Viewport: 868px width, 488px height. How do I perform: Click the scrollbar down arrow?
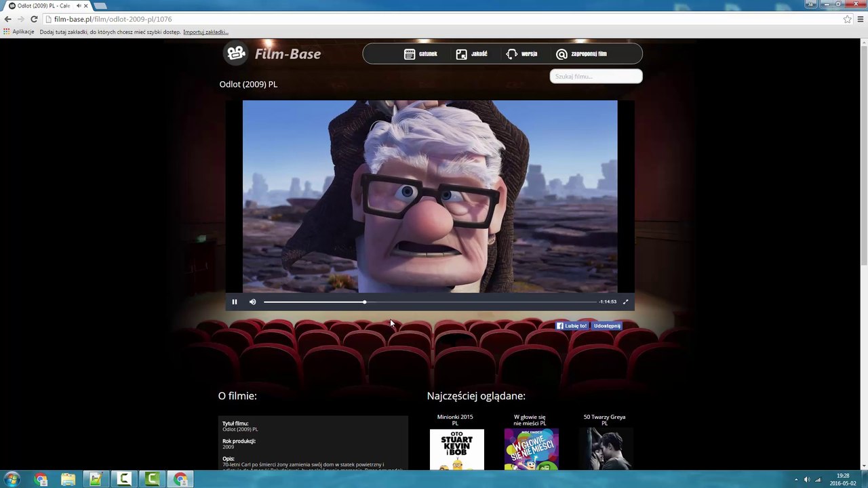coord(863,466)
